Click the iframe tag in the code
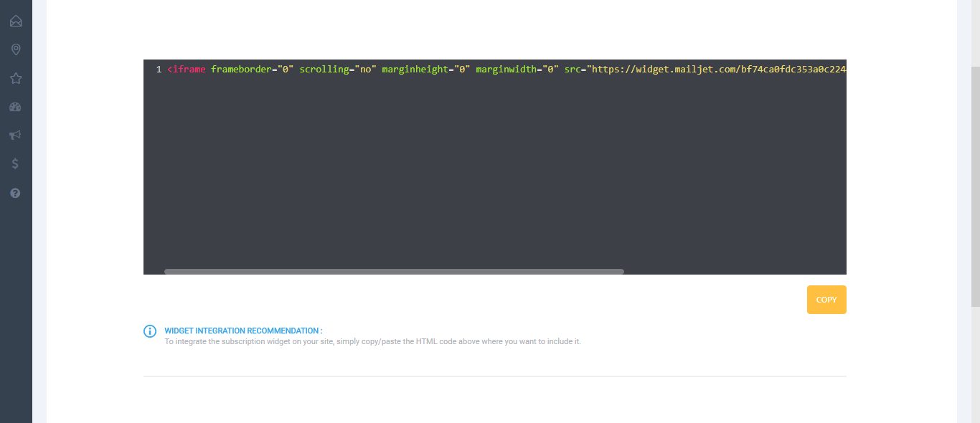Viewport: 980px width, 423px height. coord(189,70)
